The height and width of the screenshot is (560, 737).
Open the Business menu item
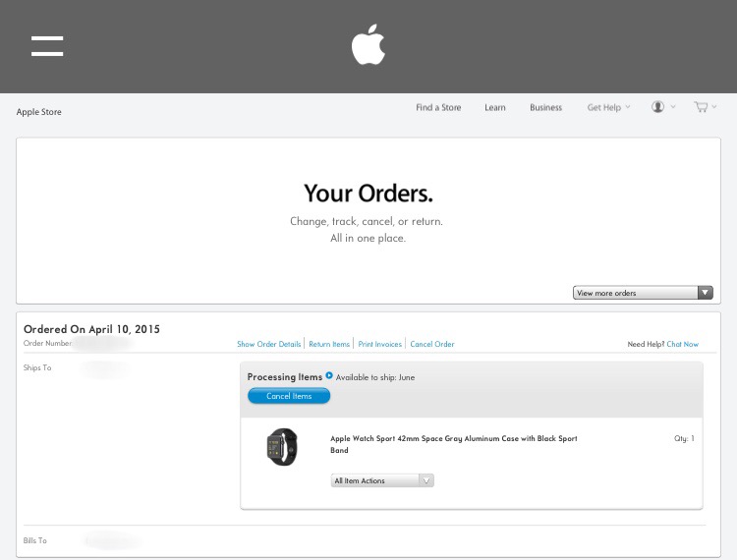point(545,108)
